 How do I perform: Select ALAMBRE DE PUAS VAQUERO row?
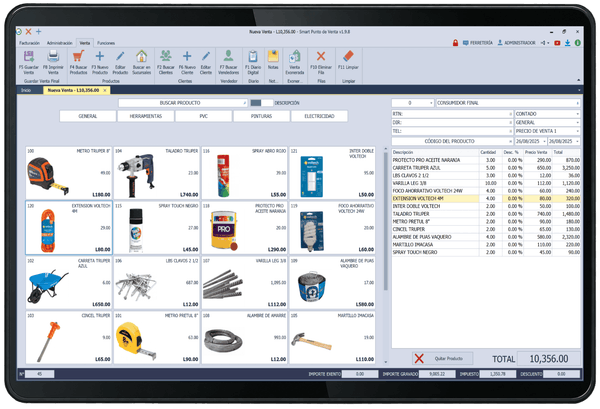tap(486, 237)
